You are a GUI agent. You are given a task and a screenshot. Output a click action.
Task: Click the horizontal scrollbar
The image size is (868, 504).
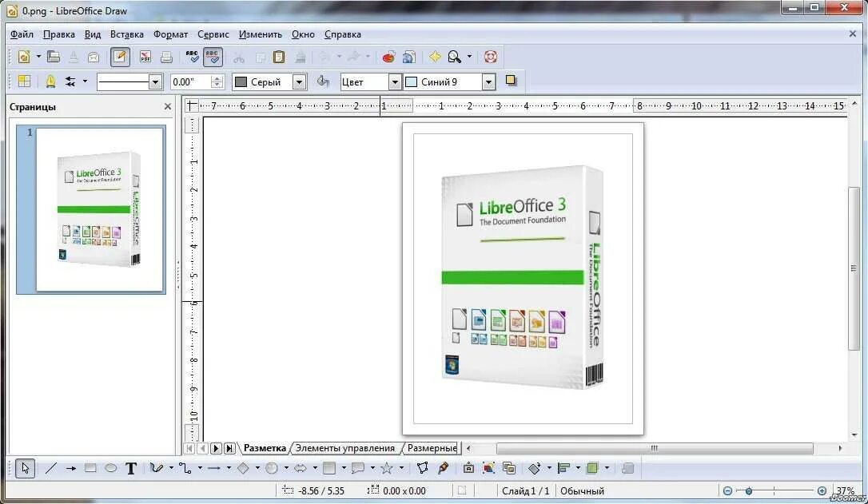(655, 448)
